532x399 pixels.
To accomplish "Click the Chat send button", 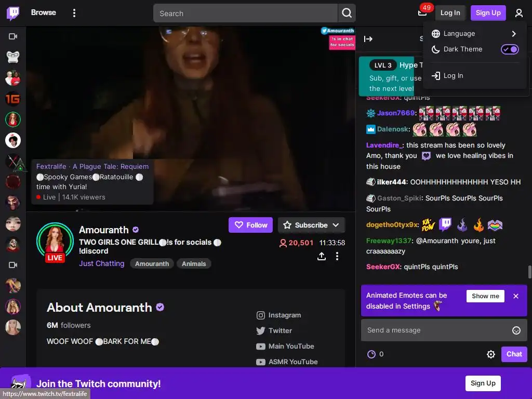I will tap(514, 354).
